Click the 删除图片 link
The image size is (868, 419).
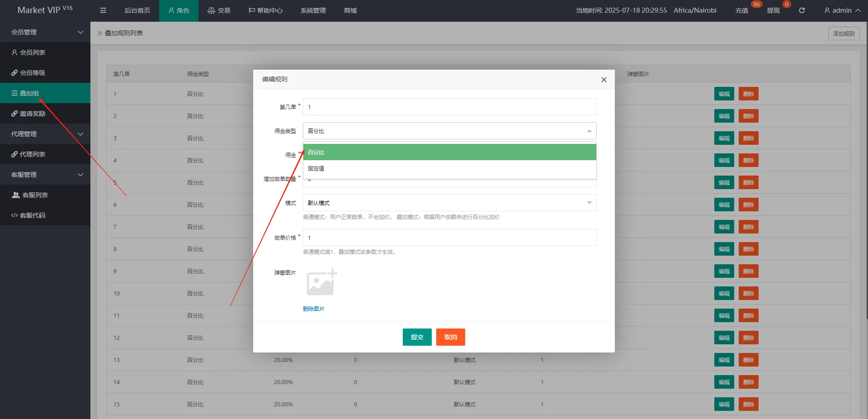click(x=313, y=309)
